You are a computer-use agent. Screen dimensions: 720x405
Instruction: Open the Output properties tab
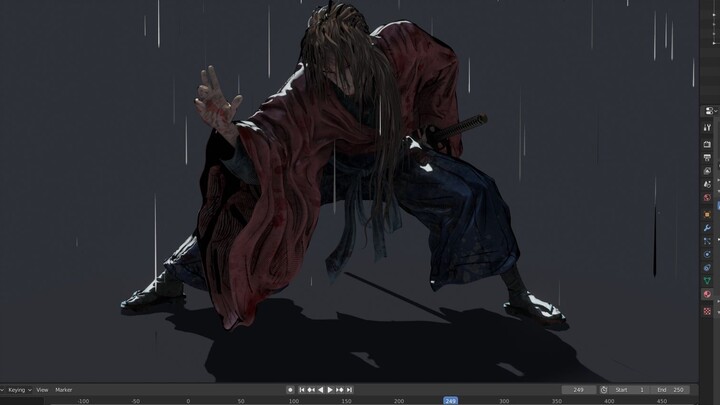[x=707, y=158]
